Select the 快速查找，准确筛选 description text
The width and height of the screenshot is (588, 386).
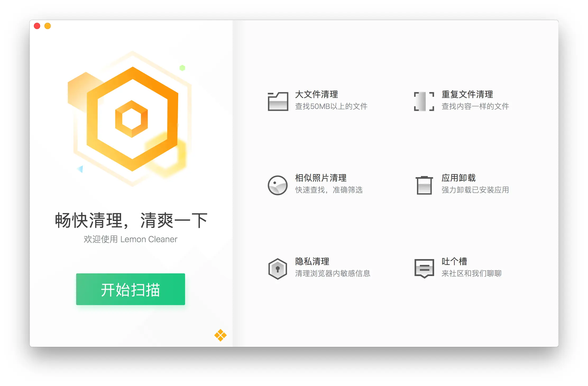point(329,190)
